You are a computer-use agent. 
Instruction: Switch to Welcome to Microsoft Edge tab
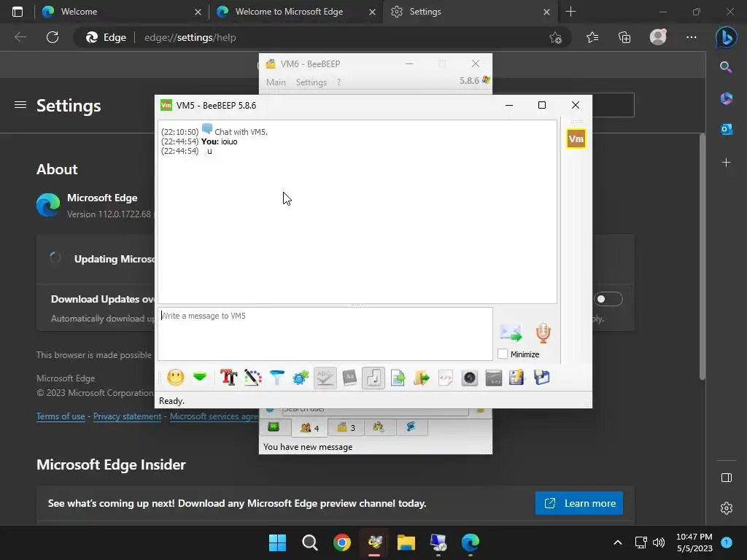295,12
